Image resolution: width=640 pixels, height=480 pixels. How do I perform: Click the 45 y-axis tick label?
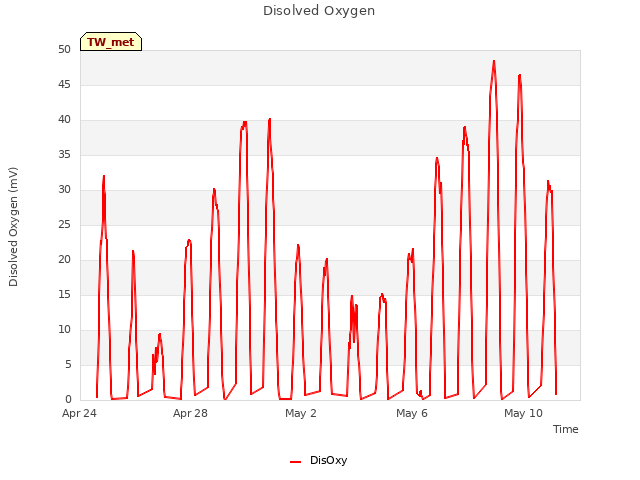click(x=64, y=84)
